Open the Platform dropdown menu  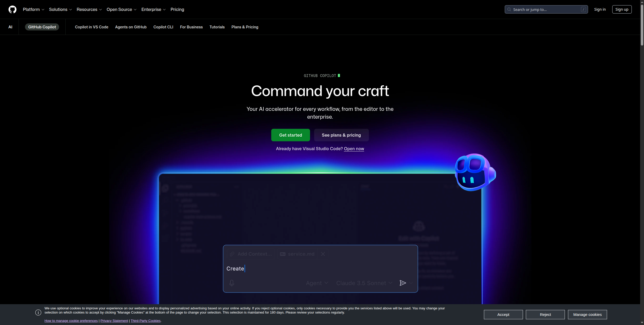tap(33, 9)
